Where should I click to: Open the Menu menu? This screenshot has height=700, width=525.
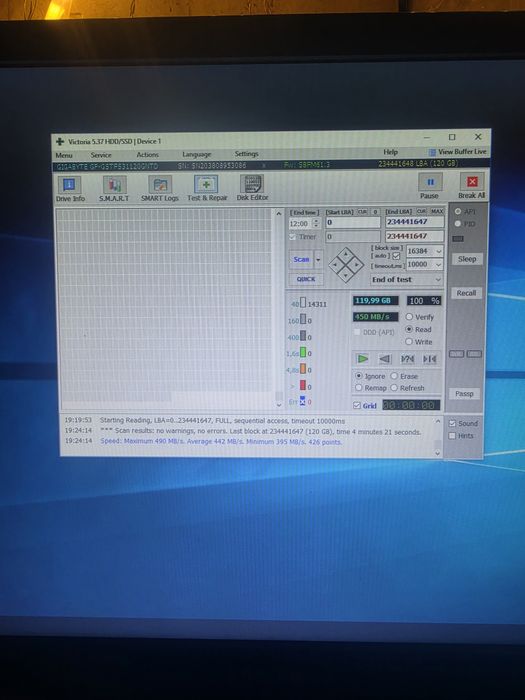pyautogui.click(x=64, y=155)
